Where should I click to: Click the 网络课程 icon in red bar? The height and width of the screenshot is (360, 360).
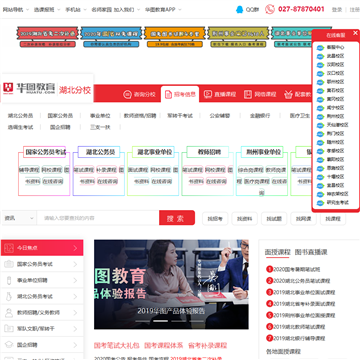click(248, 94)
